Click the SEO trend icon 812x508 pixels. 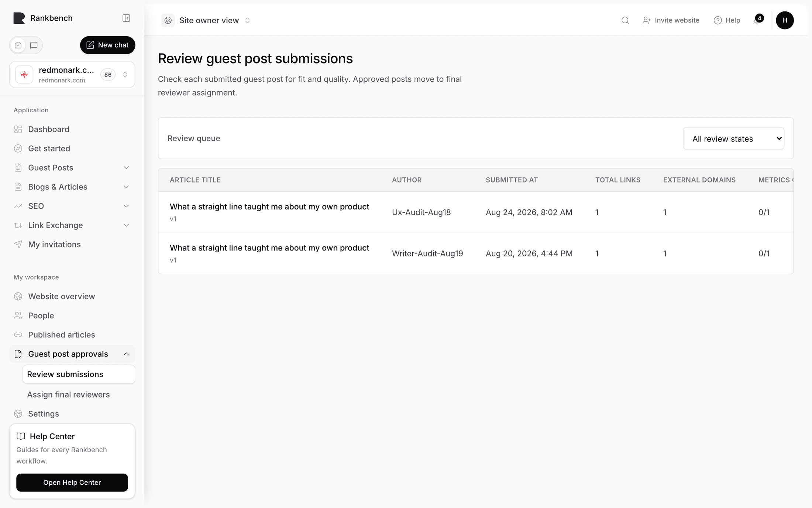coord(18,206)
